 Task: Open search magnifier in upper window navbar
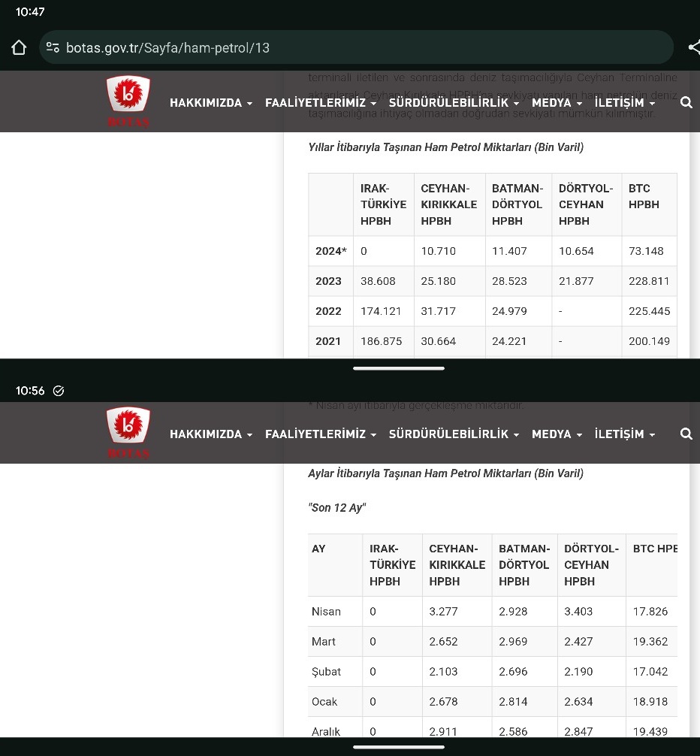[686, 103]
